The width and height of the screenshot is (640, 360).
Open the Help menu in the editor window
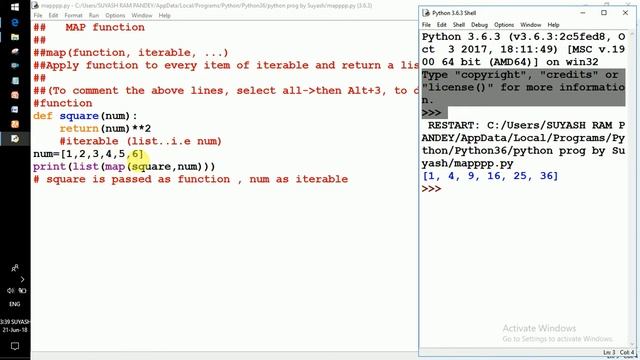click(x=164, y=15)
